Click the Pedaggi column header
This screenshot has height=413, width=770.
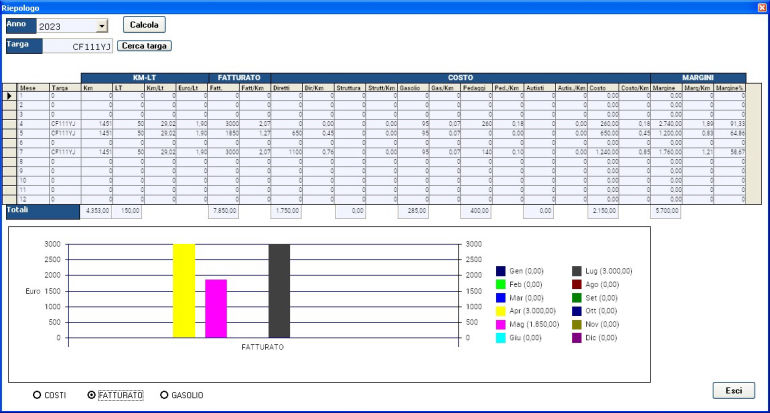[476, 87]
